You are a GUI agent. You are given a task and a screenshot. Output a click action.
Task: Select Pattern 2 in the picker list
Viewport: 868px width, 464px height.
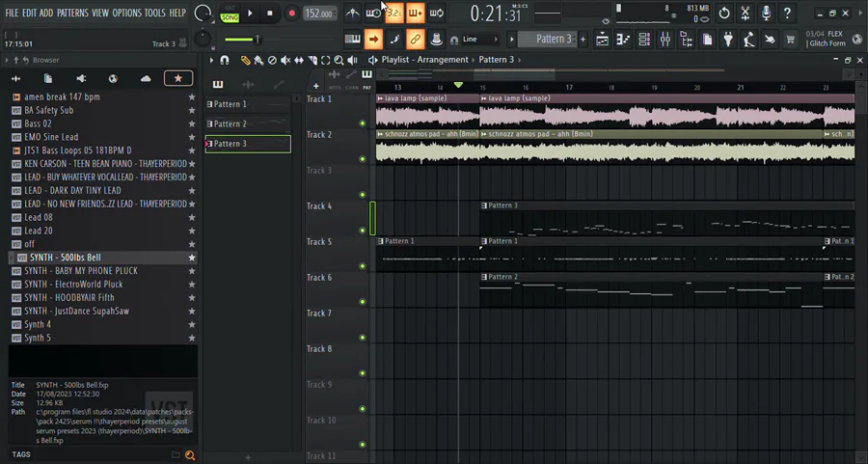248,124
